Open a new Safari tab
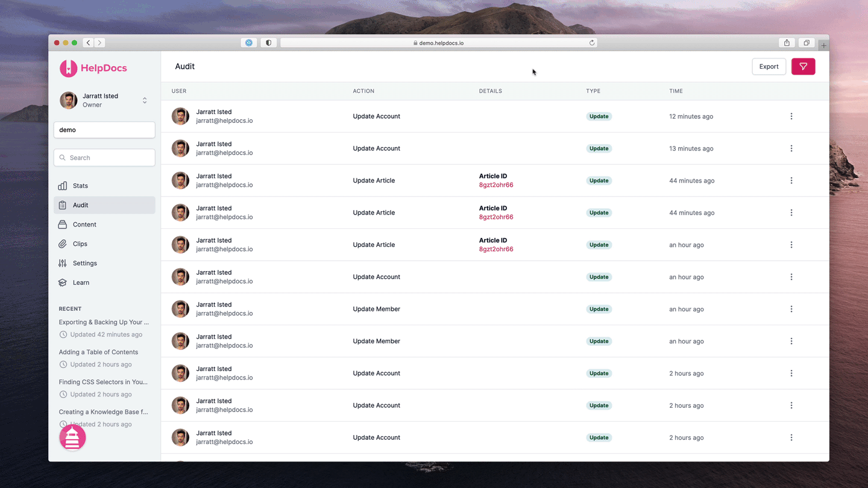Image resolution: width=868 pixels, height=488 pixels. click(823, 45)
